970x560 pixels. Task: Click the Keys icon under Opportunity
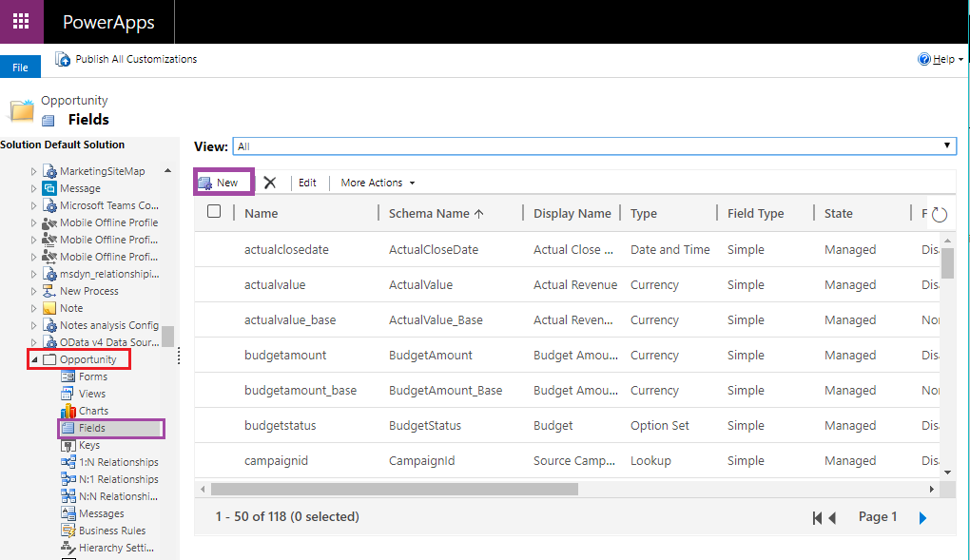point(68,446)
